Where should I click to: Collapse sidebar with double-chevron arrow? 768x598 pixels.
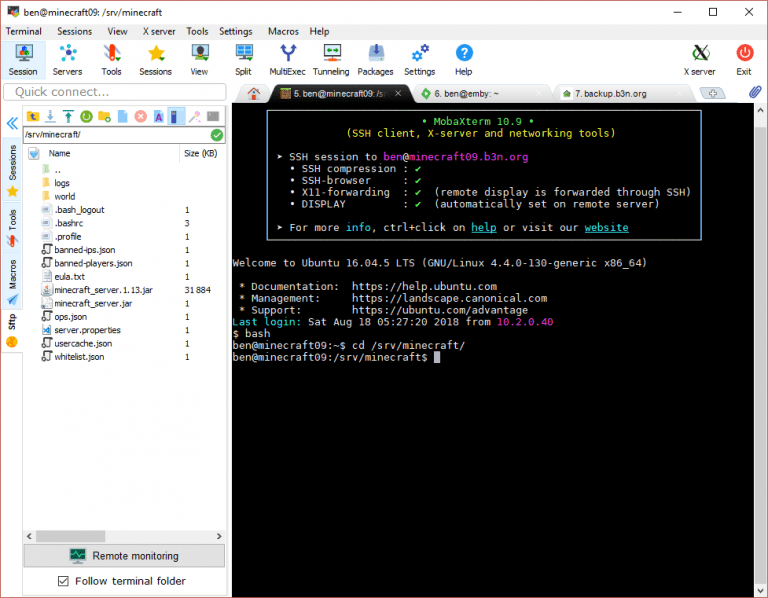(12, 124)
